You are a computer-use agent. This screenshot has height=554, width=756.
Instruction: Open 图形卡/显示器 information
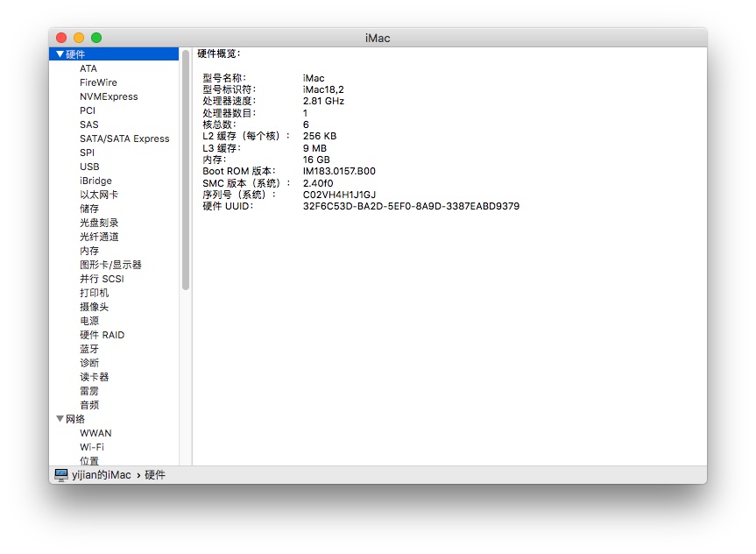coord(110,265)
